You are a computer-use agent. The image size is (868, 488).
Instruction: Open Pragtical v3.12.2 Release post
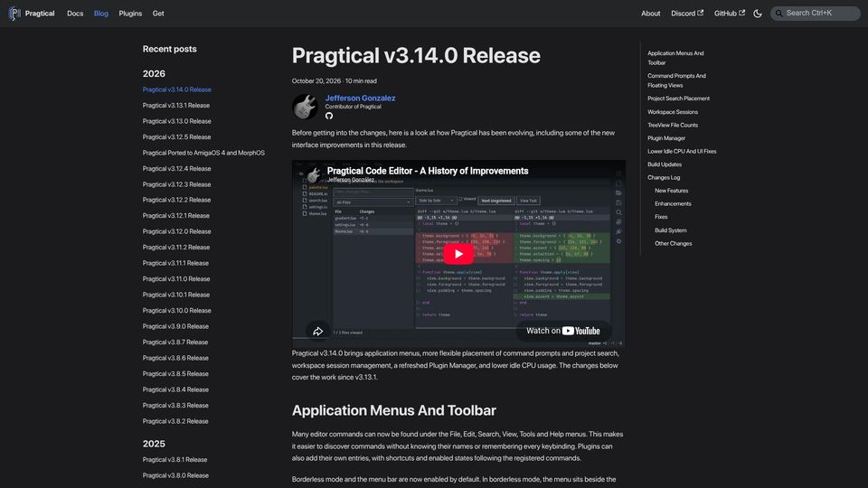(x=176, y=200)
